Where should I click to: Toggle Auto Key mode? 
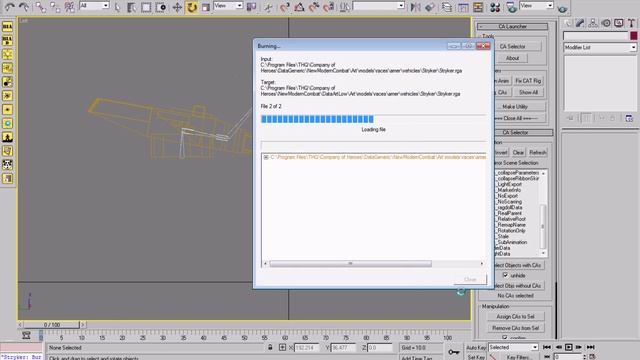[476, 348]
